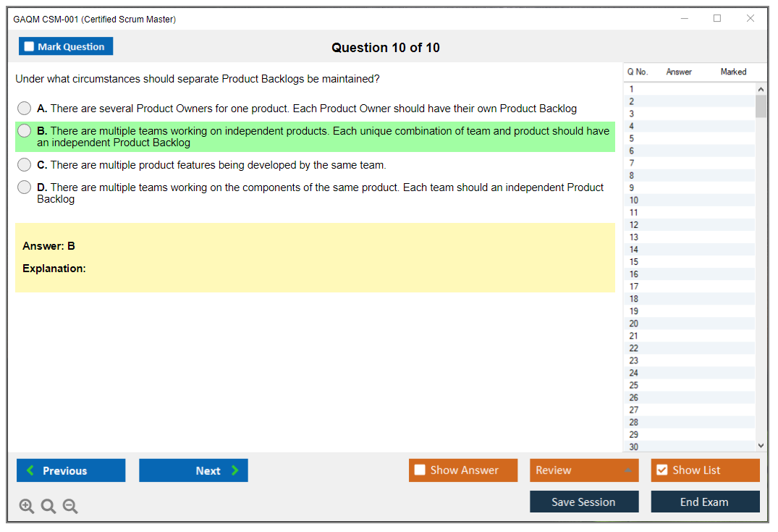Viewport: 778px width, 532px height.
Task: Pick answer option C radio button
Action: tap(25, 165)
